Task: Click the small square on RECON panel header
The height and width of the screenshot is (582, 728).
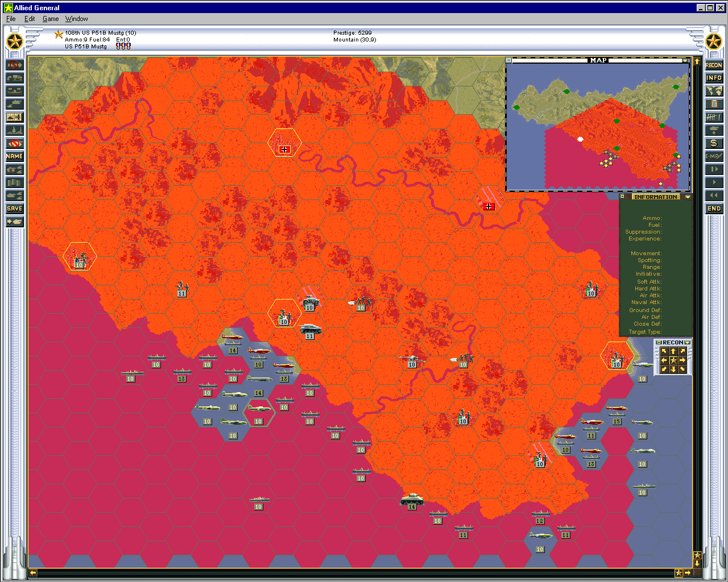Action: pos(659,343)
